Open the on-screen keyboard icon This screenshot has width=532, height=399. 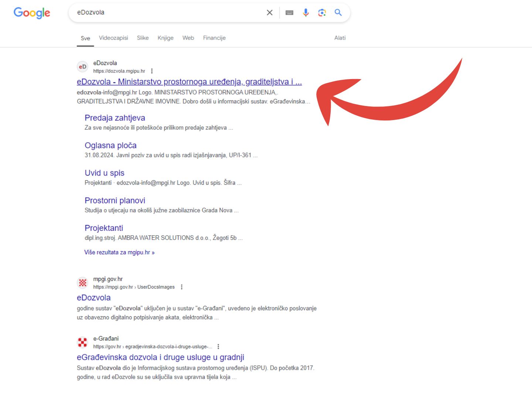290,13
